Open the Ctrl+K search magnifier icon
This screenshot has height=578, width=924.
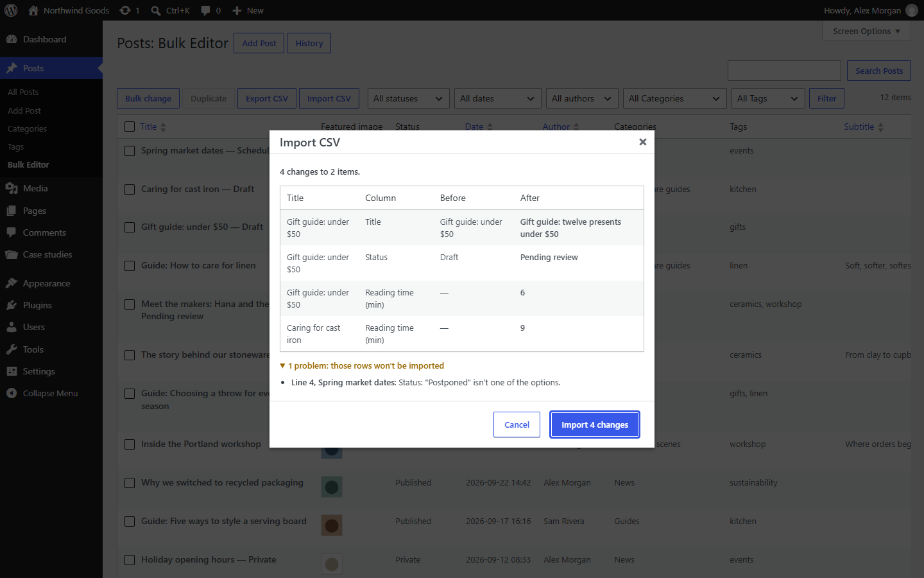156,10
